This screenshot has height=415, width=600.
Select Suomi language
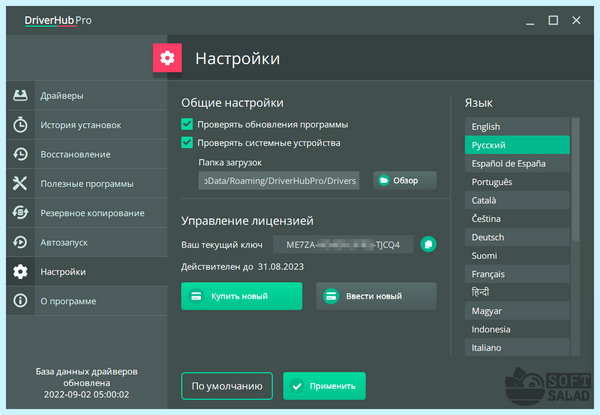(517, 255)
